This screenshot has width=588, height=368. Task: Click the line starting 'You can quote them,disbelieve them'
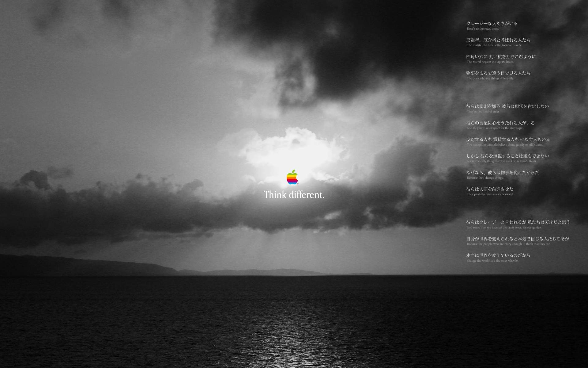click(x=505, y=145)
